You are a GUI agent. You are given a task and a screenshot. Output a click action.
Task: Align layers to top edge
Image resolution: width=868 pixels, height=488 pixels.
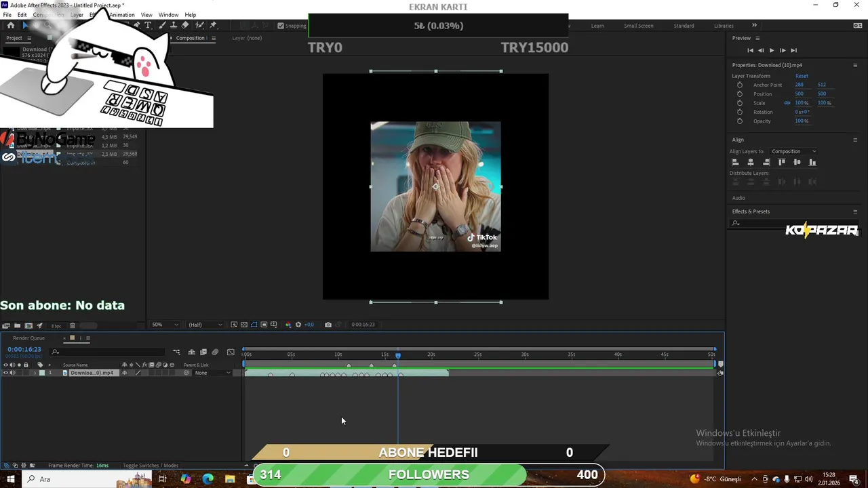(x=782, y=162)
